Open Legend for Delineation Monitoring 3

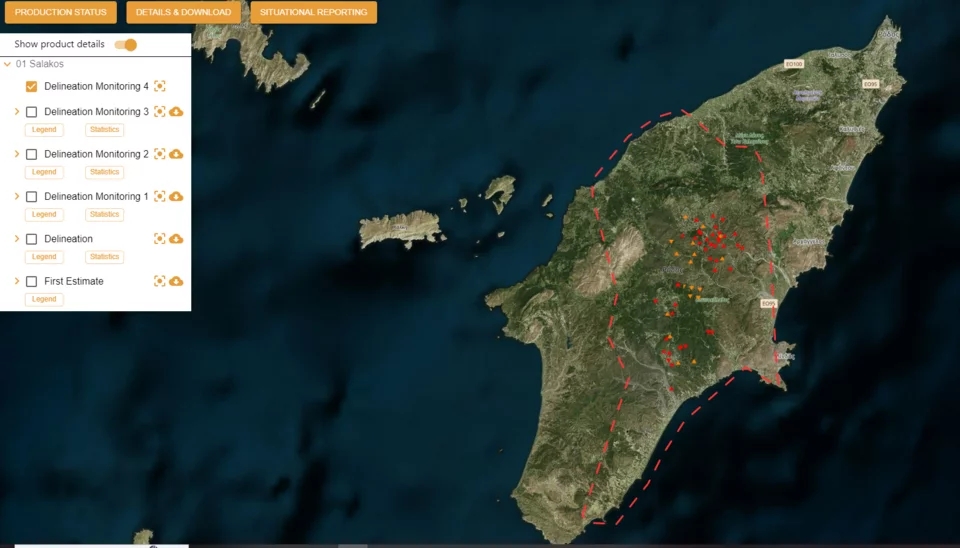44,129
